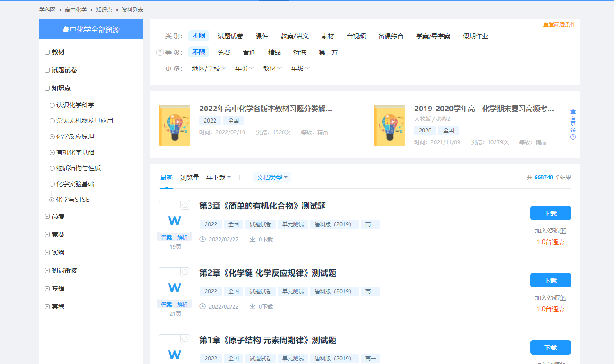This screenshot has height=364, width=614.
Task: Choose the 精品 level filter option
Action: [x=275, y=52]
